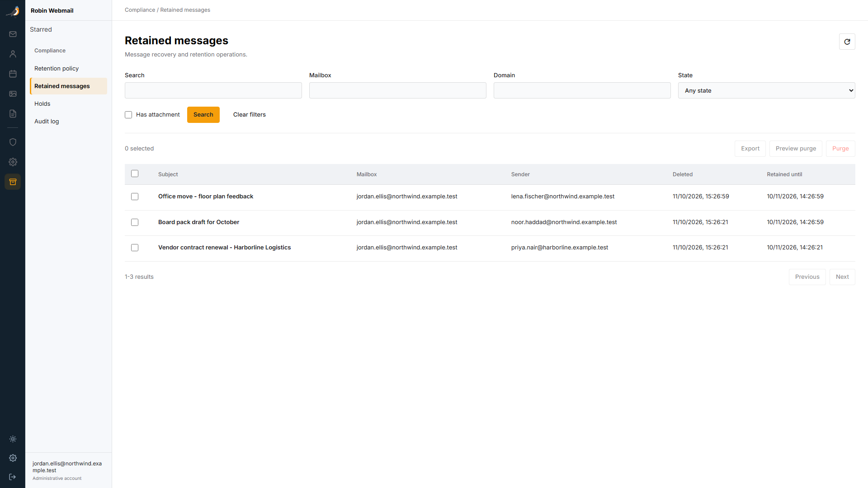The width and height of the screenshot is (868, 488).
Task: Open the bottom gear settings icon
Action: click(13, 458)
